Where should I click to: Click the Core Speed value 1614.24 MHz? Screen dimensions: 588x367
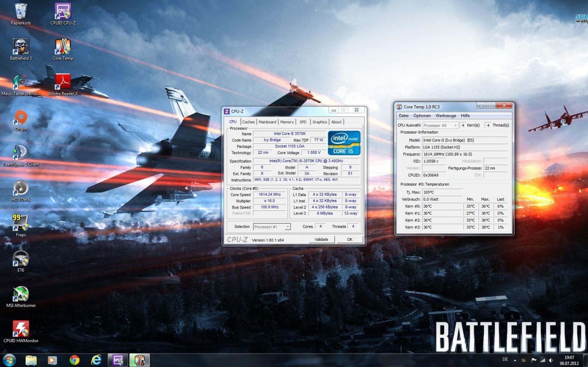coord(269,195)
